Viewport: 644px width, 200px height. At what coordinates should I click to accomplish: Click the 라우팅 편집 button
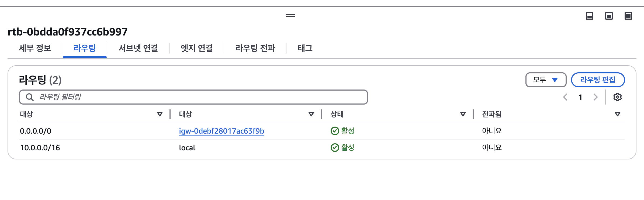(598, 80)
